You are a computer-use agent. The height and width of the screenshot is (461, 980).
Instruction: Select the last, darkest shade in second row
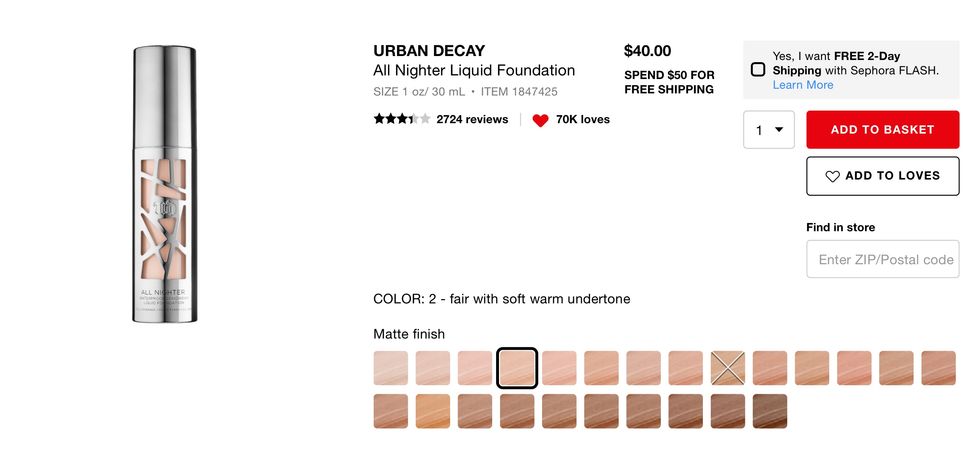pos(769,411)
